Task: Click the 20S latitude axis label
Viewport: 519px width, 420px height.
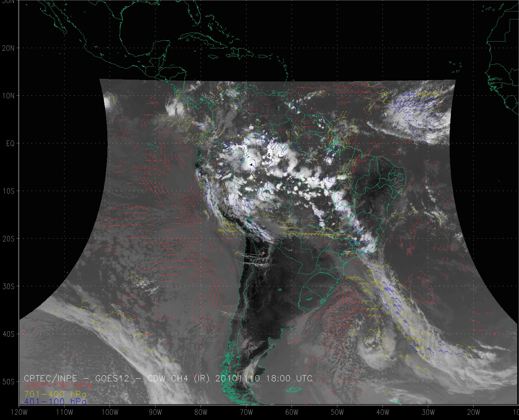Action: (x=8, y=239)
